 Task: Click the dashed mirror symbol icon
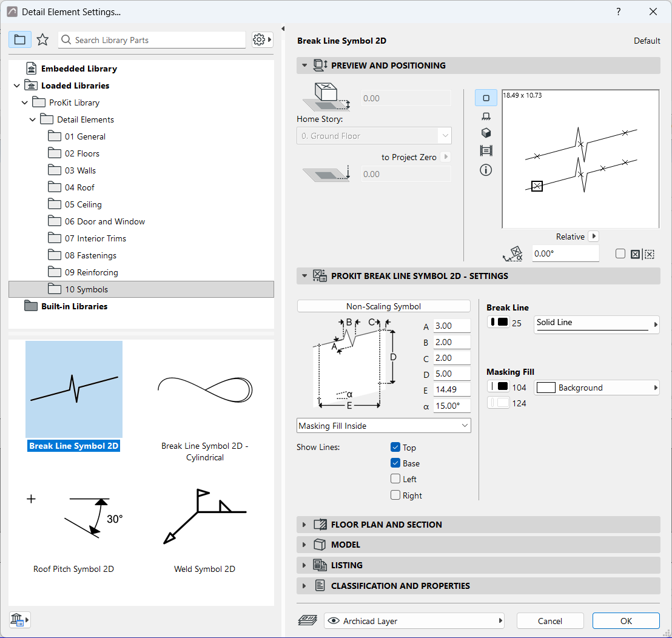point(650,254)
